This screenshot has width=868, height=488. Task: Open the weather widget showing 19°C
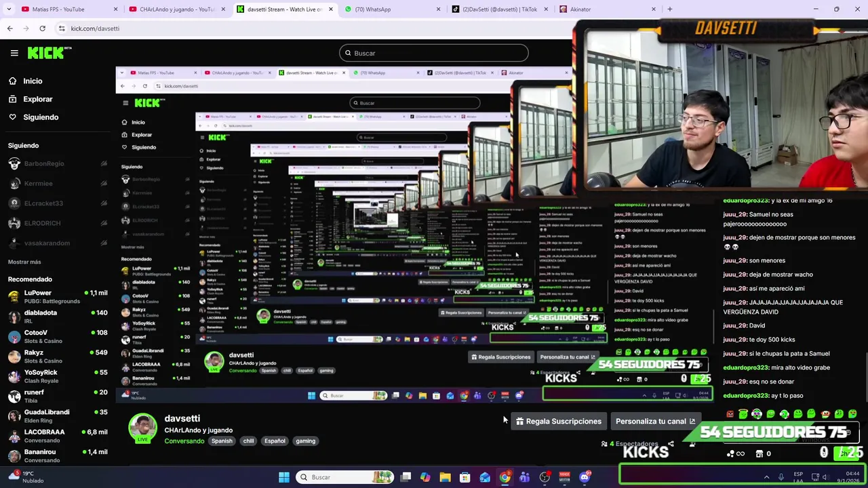pos(26,477)
